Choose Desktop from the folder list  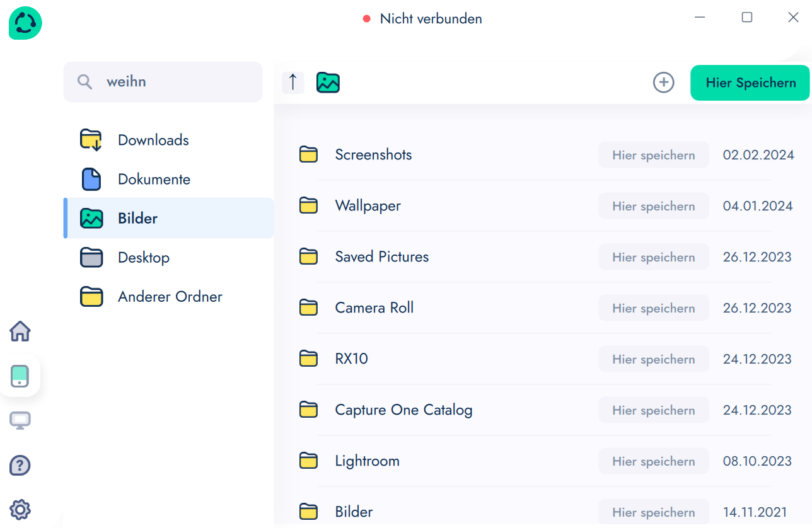point(144,258)
